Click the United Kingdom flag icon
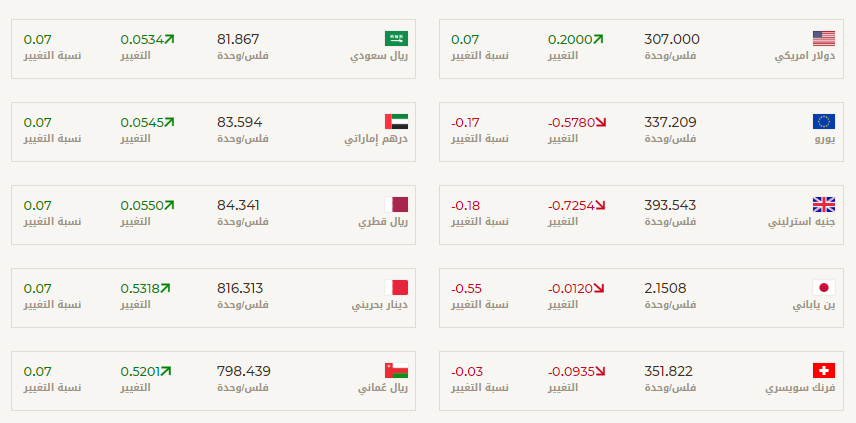Image resolution: width=856 pixels, height=423 pixels. tap(824, 204)
